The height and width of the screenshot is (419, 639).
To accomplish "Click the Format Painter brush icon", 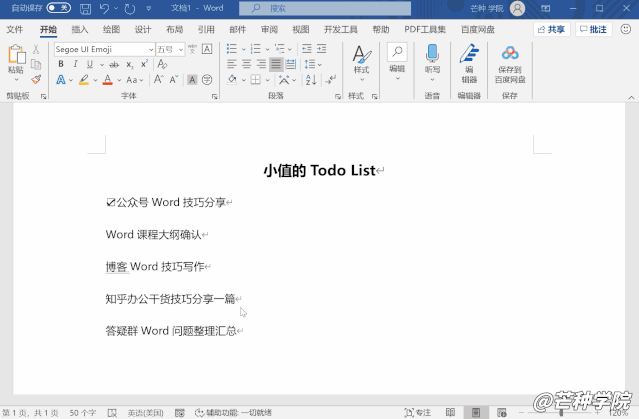I will 37,79.
